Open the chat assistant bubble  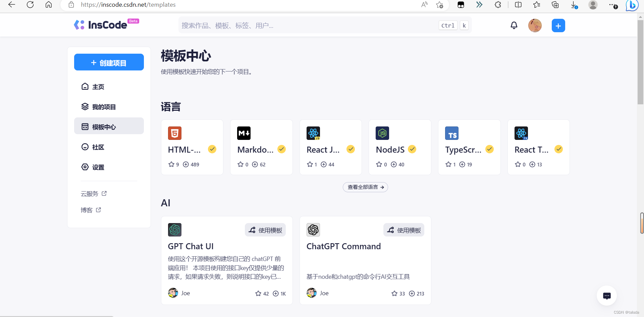click(607, 296)
